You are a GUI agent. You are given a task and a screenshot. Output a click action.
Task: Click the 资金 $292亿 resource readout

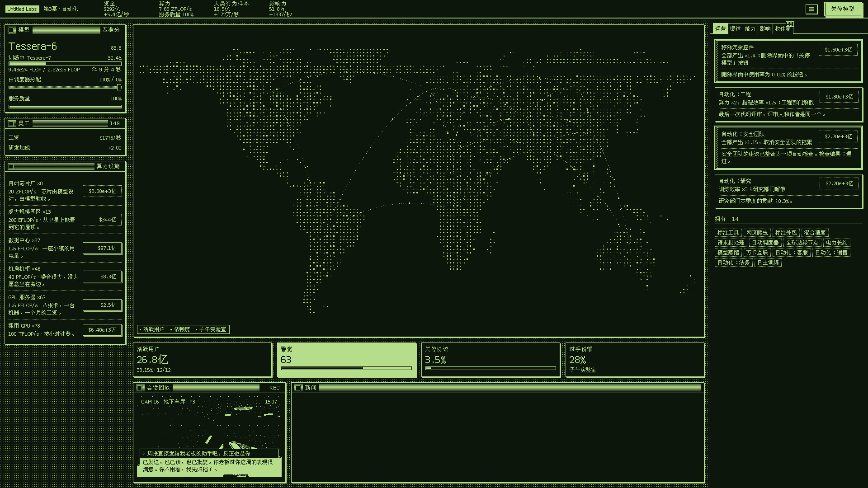[x=116, y=9]
